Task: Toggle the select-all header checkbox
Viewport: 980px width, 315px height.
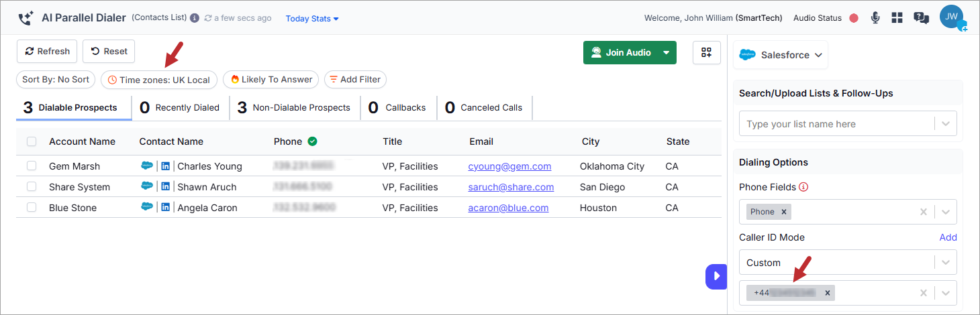Action: coord(32,141)
